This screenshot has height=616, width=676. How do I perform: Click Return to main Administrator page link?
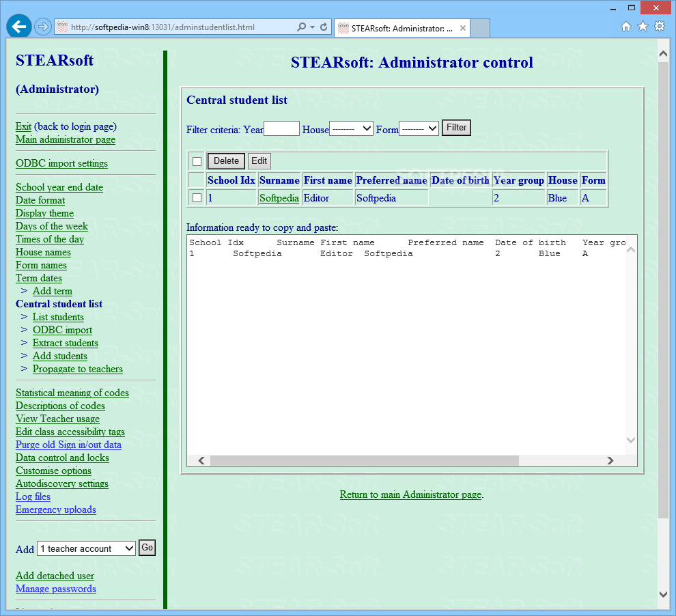pos(410,494)
